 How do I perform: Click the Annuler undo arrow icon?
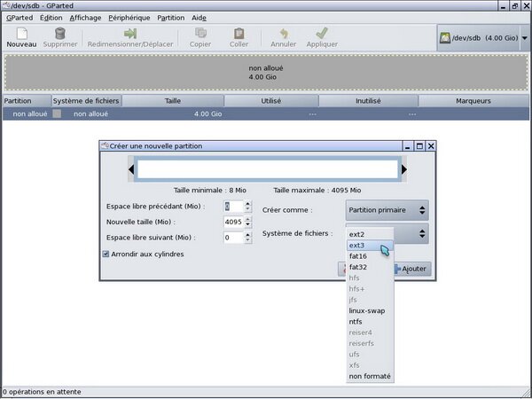coord(284,34)
